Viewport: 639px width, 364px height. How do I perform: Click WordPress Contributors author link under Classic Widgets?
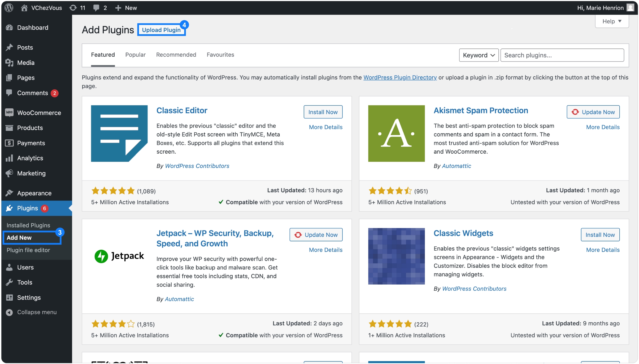tap(474, 289)
